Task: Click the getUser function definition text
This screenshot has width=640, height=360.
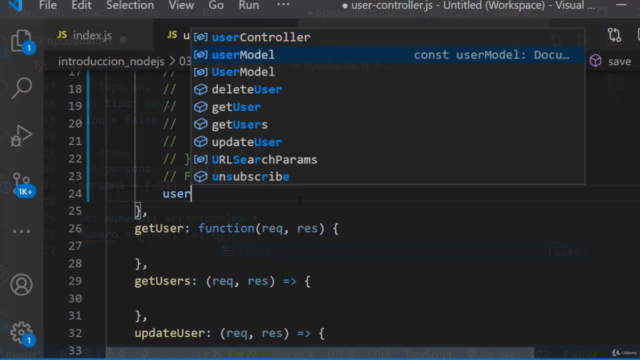Action: point(237,229)
